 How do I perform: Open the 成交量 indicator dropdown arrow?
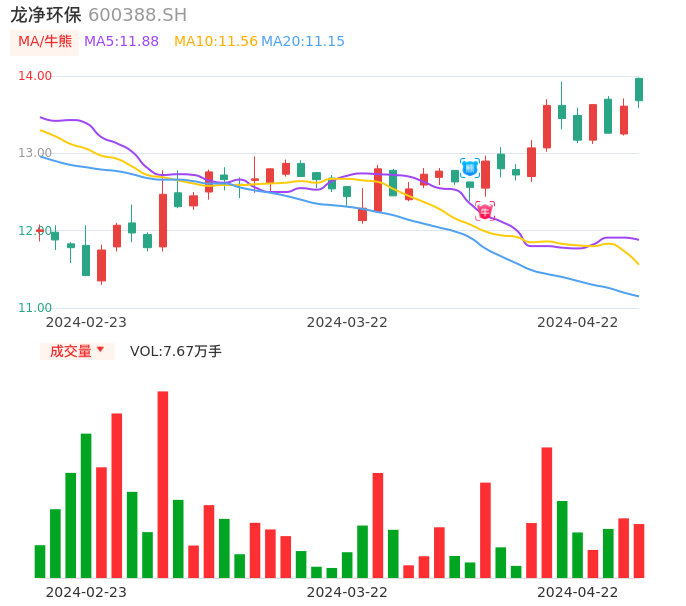[x=100, y=350]
